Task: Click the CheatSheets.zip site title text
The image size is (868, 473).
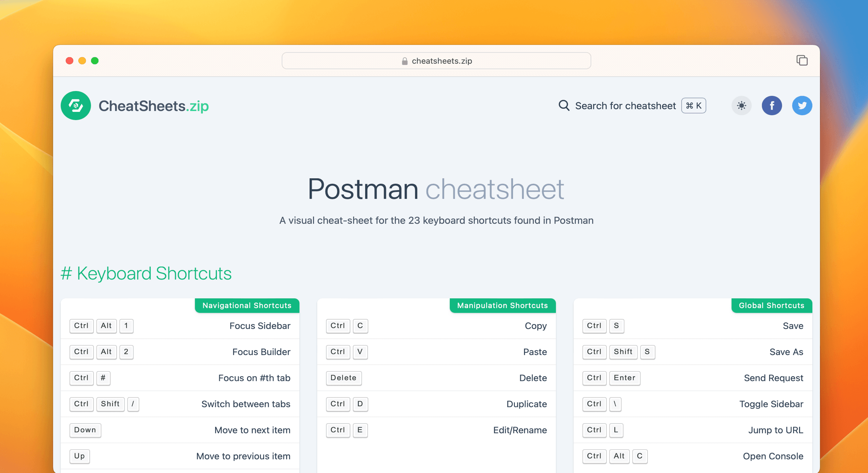Action: pos(154,106)
